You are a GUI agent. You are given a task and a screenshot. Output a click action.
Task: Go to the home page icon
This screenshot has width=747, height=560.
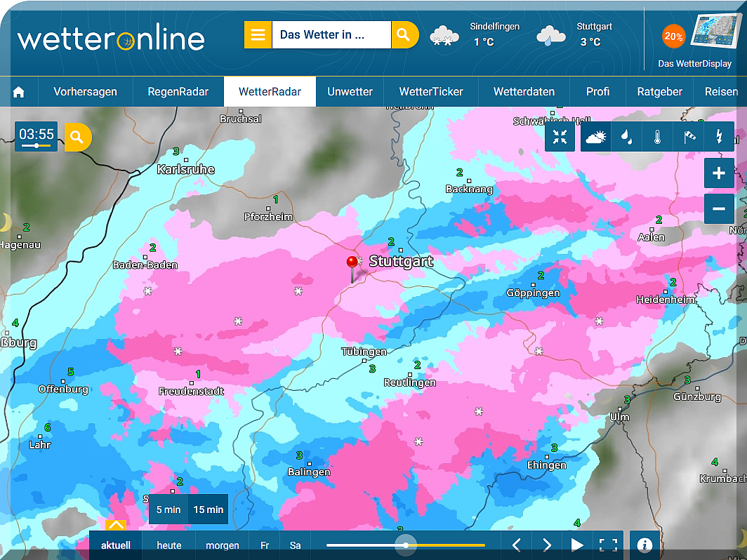(x=19, y=92)
